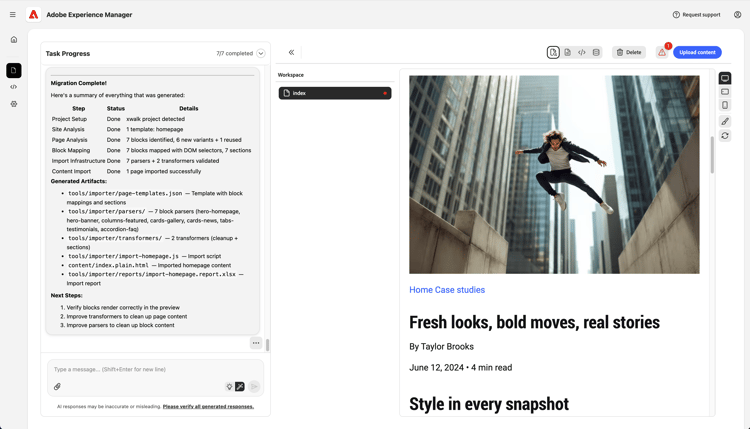Click the Delete button
750x429 pixels.
click(629, 53)
